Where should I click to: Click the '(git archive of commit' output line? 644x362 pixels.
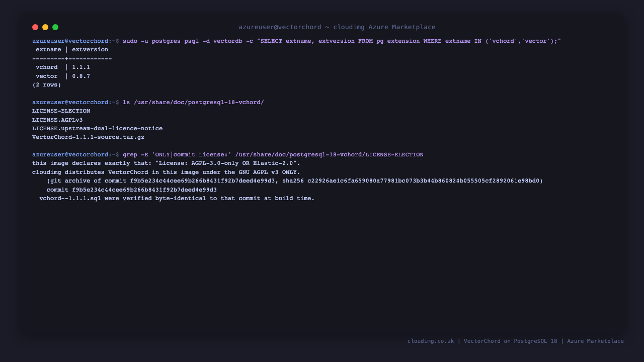tap(295, 181)
